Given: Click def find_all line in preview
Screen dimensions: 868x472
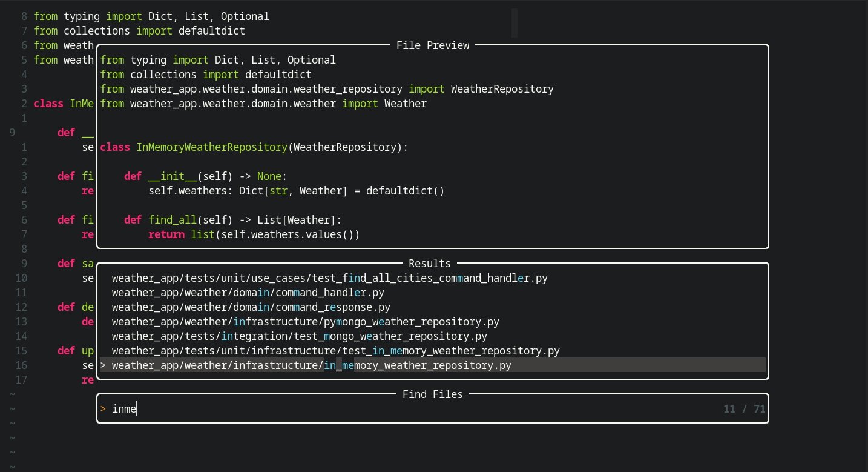Looking at the screenshot, I should click(232, 220).
